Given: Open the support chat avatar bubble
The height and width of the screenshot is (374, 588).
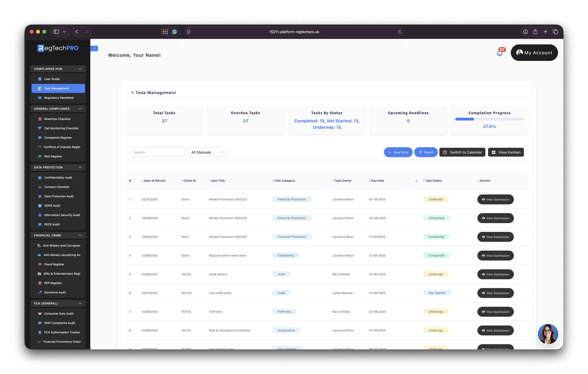Looking at the screenshot, I should [548, 334].
